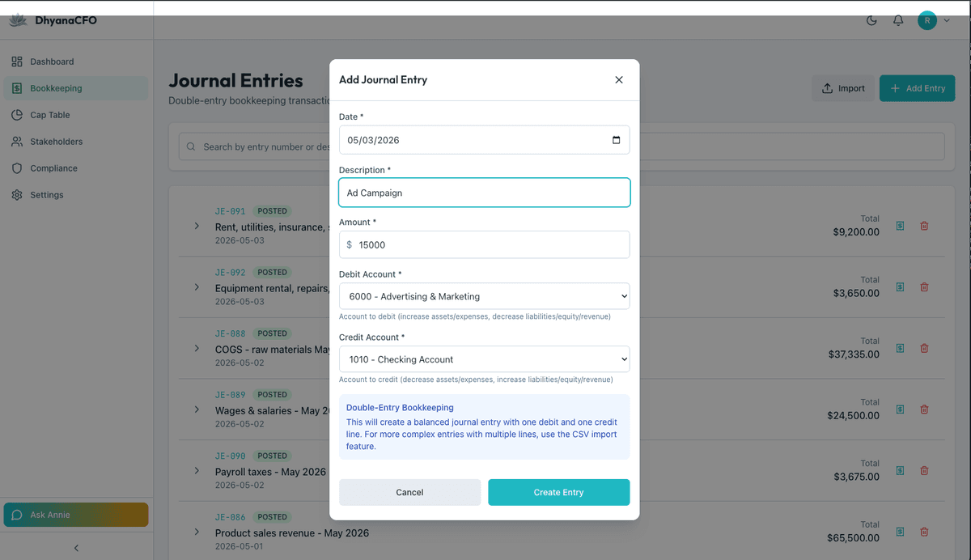971x560 pixels.
Task: Delete the $65,500.00 entry with the trash icon
Action: pyautogui.click(x=924, y=532)
